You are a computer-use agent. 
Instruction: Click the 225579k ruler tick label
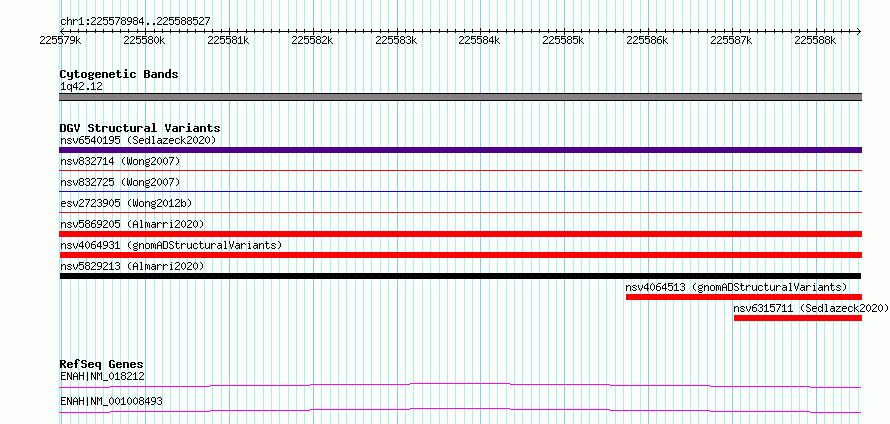pos(60,40)
